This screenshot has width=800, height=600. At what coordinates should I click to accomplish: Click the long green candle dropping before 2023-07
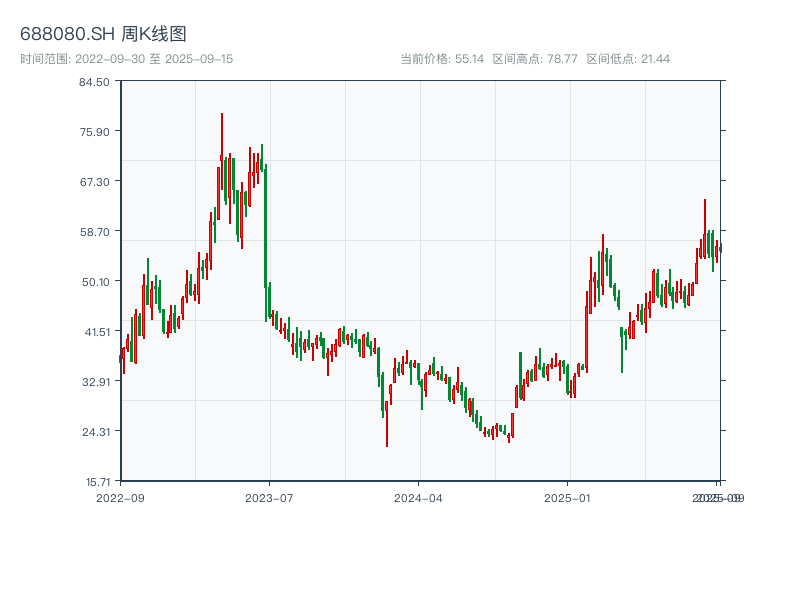tap(265, 242)
